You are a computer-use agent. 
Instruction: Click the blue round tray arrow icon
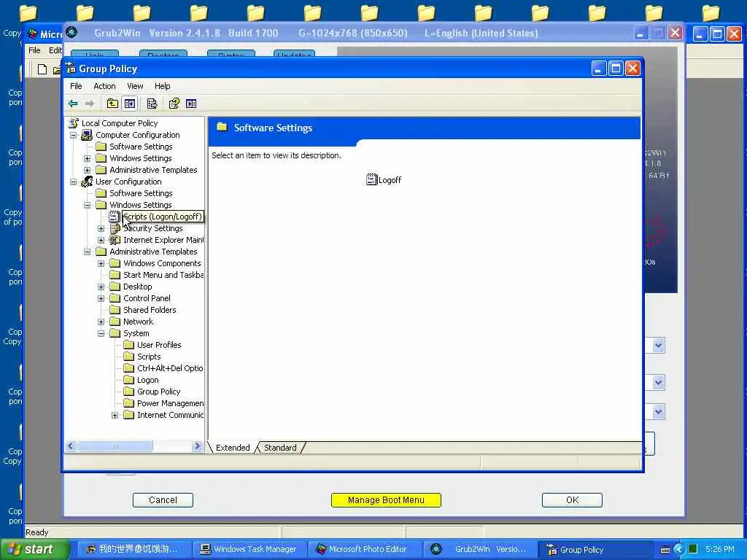tap(680, 550)
